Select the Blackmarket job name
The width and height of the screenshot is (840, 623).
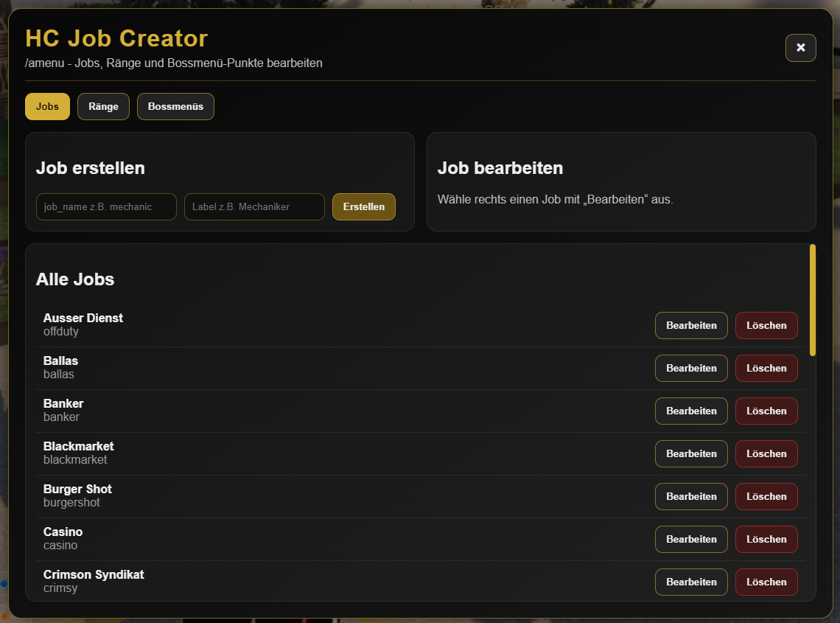(x=79, y=447)
